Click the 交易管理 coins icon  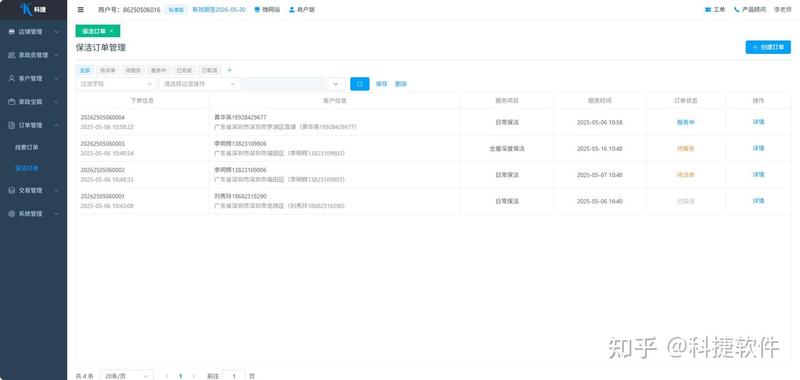click(x=12, y=190)
